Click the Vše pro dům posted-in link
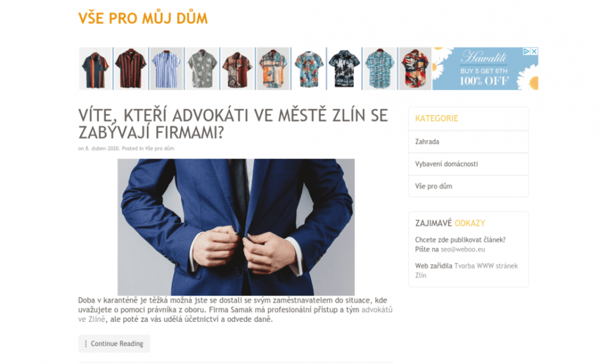Screen dimensions: 607x364 (160, 149)
